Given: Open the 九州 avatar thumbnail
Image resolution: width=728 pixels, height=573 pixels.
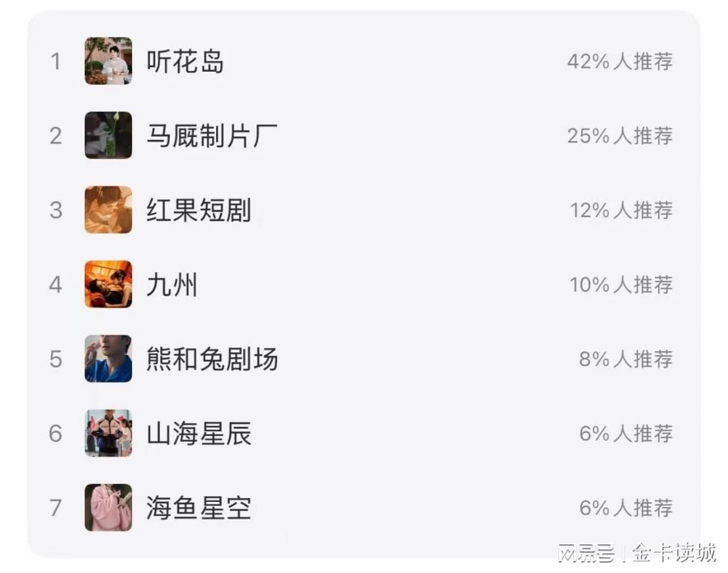Looking at the screenshot, I should pos(108,284).
